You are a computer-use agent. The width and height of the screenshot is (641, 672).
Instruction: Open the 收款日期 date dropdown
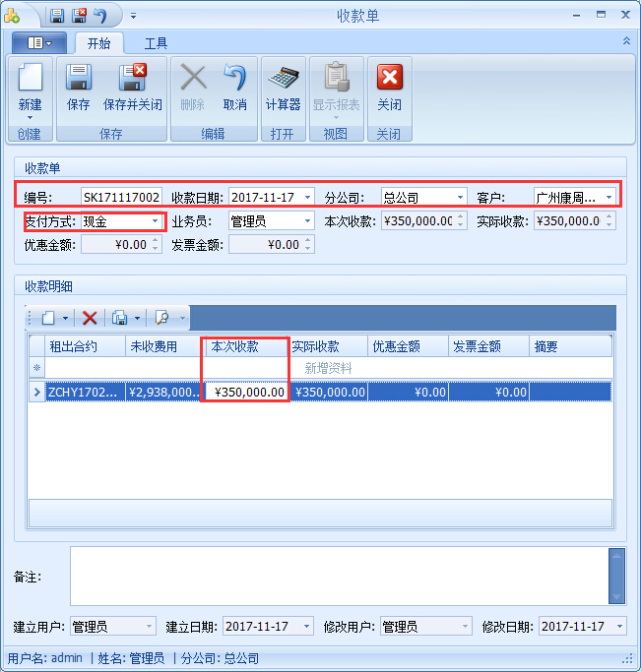pyautogui.click(x=307, y=197)
